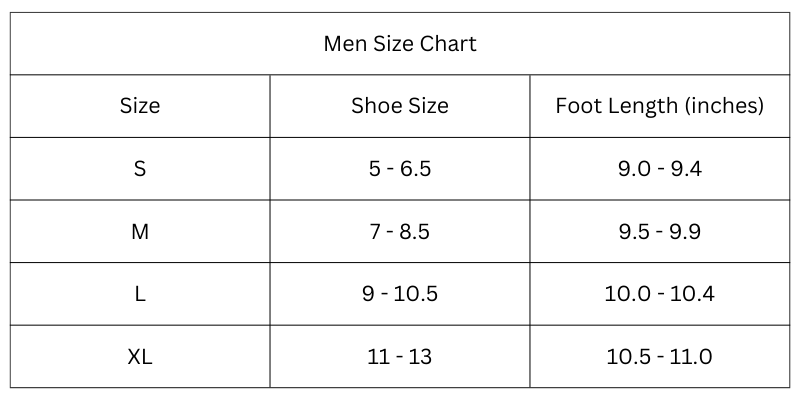Select the 10.5 - 11.0 foot length cell
Image resolution: width=800 pixels, height=400 pixels.
coord(660,357)
